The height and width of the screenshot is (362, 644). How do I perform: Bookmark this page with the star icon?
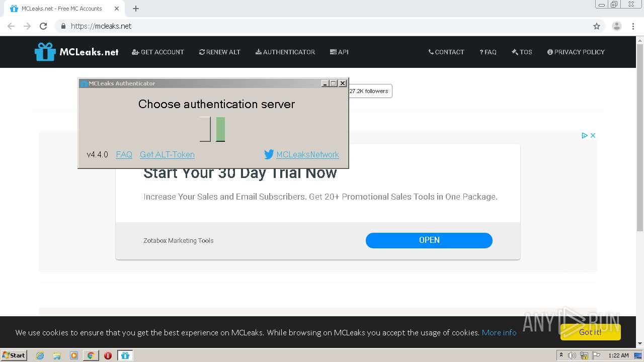pyautogui.click(x=597, y=26)
